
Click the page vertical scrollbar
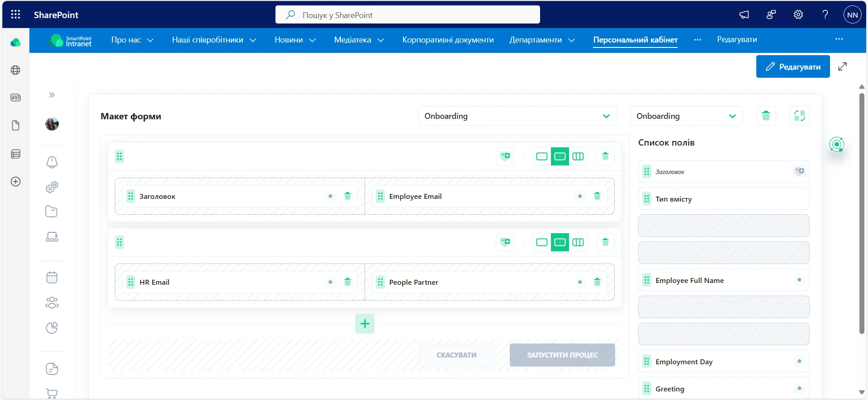[862, 212]
